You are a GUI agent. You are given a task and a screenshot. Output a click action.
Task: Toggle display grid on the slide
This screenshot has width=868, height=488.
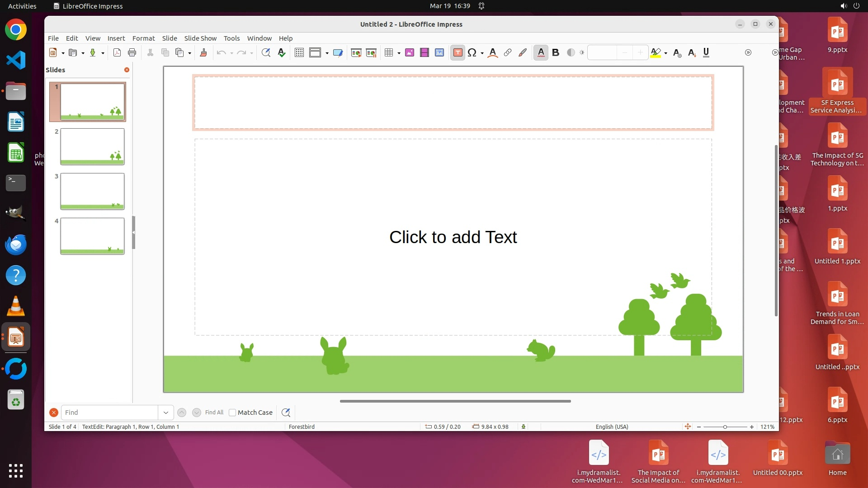299,53
